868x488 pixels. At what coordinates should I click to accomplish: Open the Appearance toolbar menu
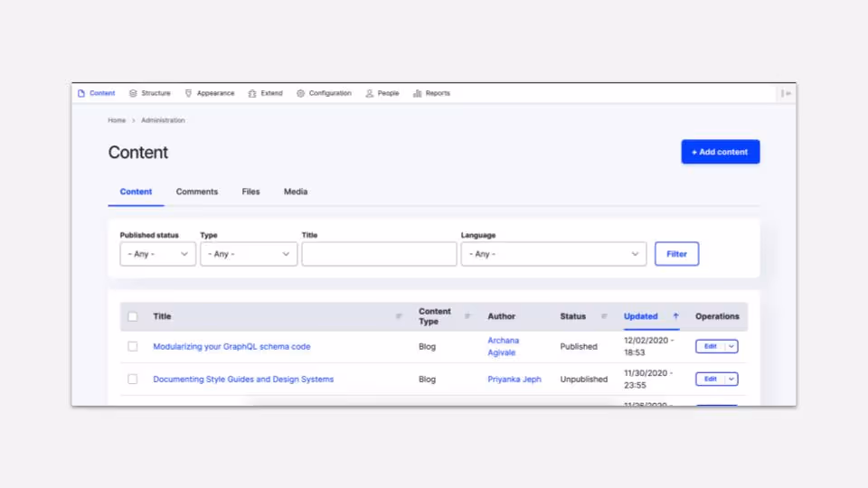point(209,93)
